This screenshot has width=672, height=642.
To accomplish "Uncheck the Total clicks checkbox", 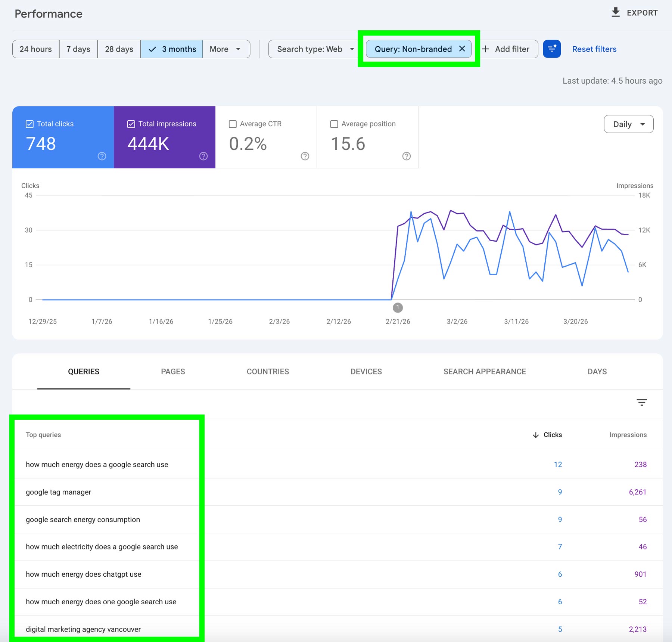I will 29,124.
